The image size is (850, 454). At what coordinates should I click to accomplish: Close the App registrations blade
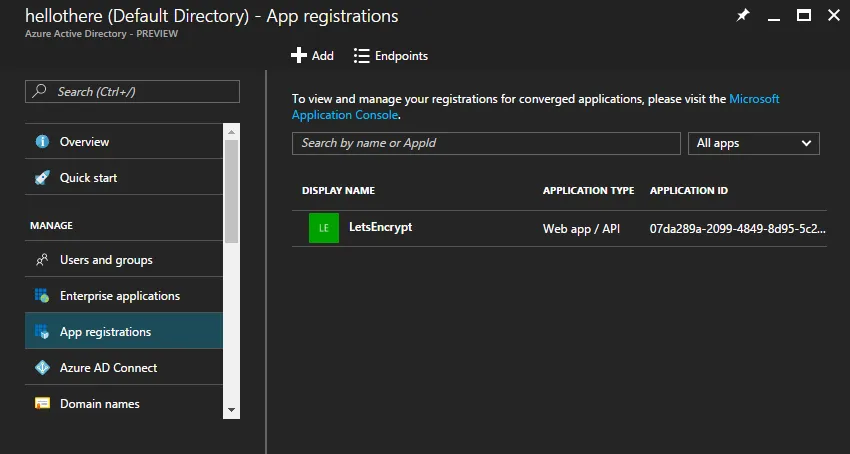[x=834, y=16]
